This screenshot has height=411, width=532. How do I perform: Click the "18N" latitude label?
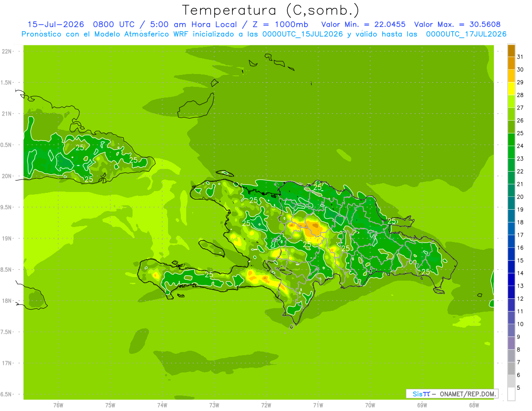(x=7, y=301)
